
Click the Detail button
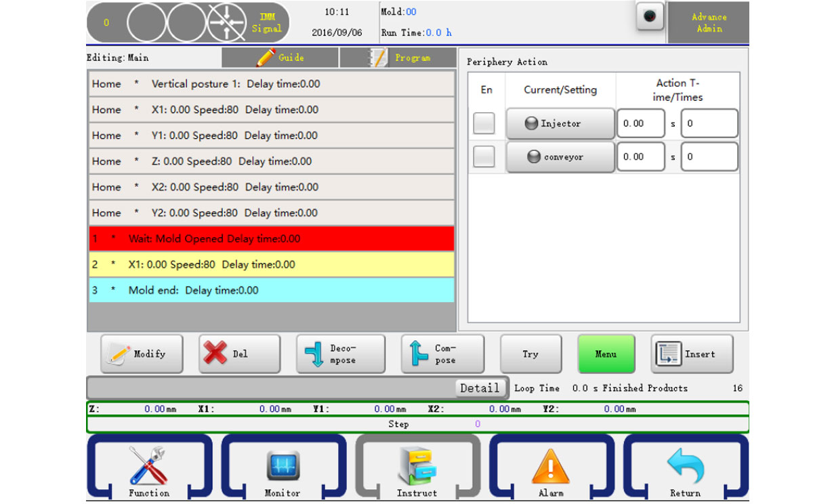[480, 388]
